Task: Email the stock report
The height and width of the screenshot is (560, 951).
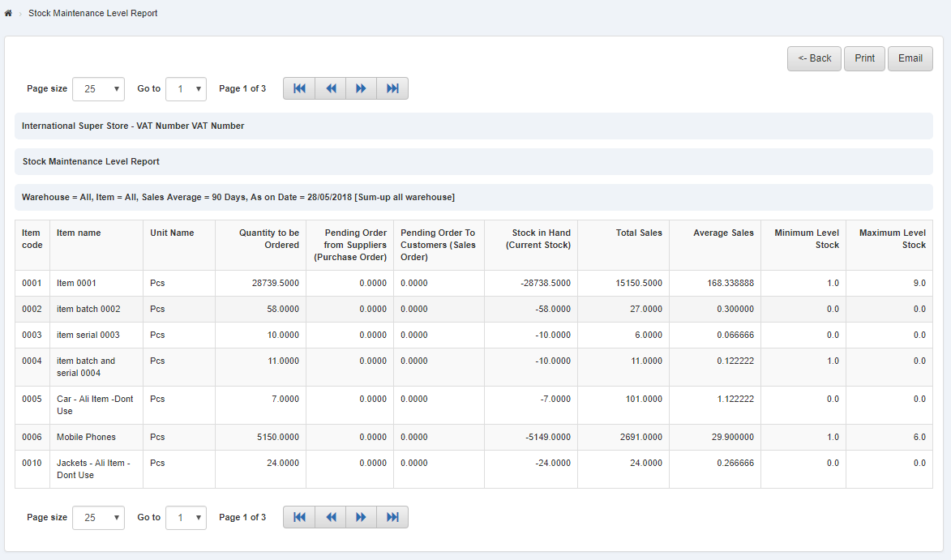Action: click(910, 58)
